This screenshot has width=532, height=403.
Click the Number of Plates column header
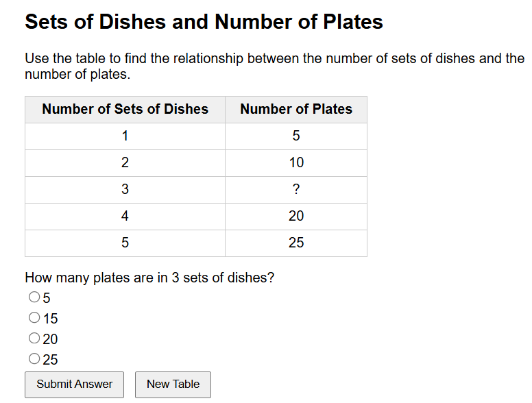(x=295, y=110)
